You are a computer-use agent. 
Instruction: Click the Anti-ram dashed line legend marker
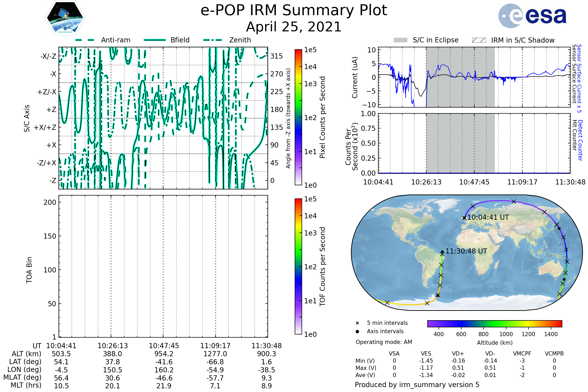click(85, 40)
